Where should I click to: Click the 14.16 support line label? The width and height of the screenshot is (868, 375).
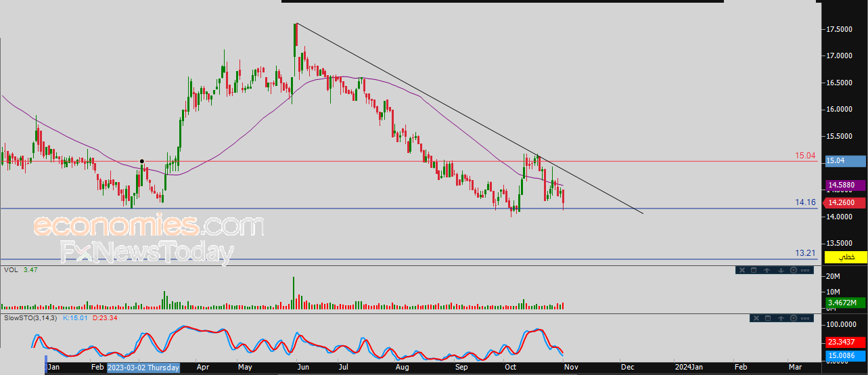click(805, 202)
